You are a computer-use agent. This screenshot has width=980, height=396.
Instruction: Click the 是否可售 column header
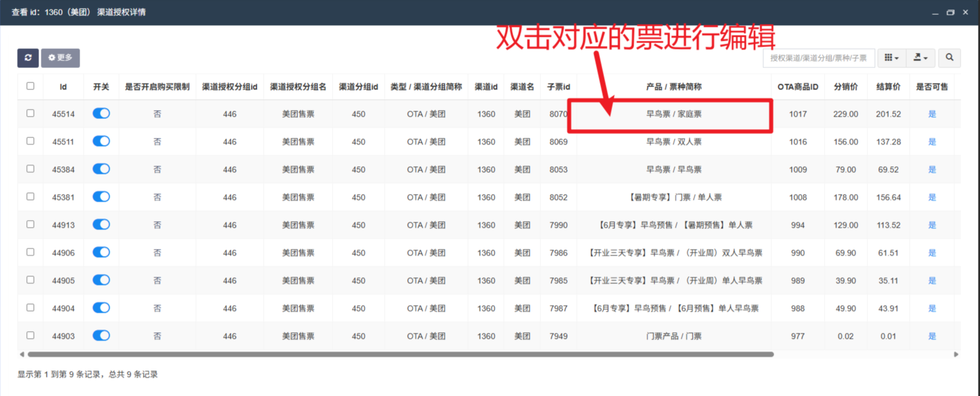pos(932,87)
